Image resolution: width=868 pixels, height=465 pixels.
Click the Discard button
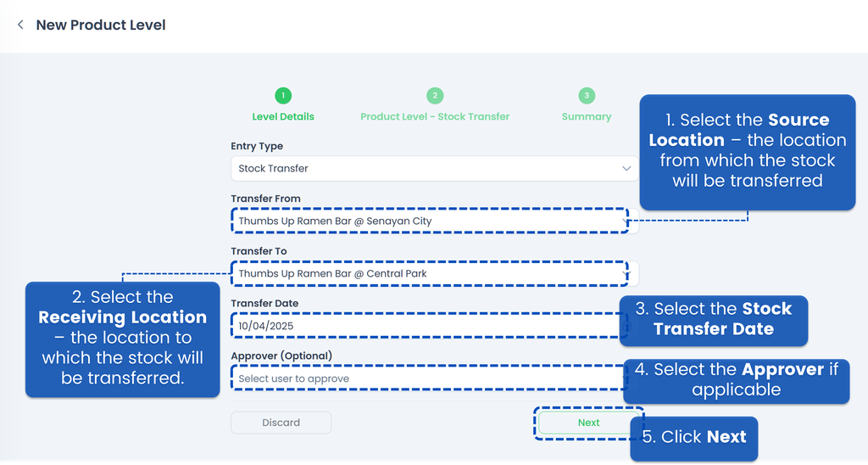tap(281, 423)
